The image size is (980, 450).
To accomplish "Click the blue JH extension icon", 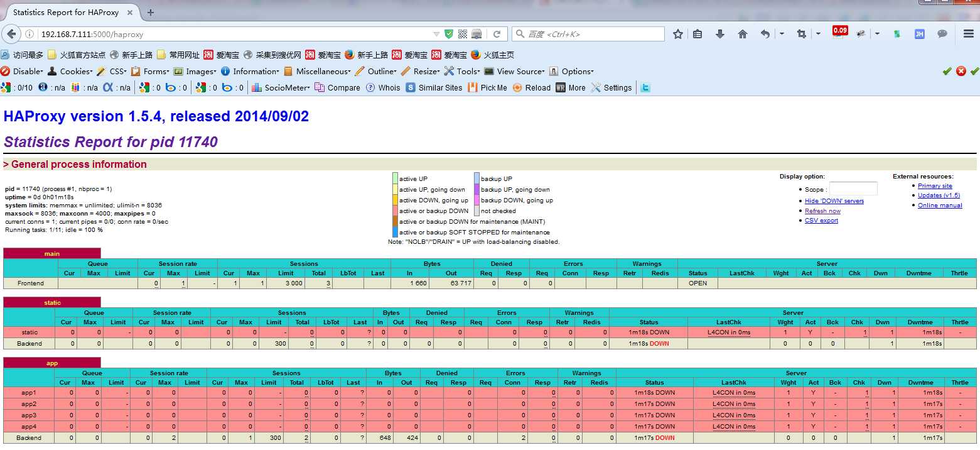I will (920, 34).
